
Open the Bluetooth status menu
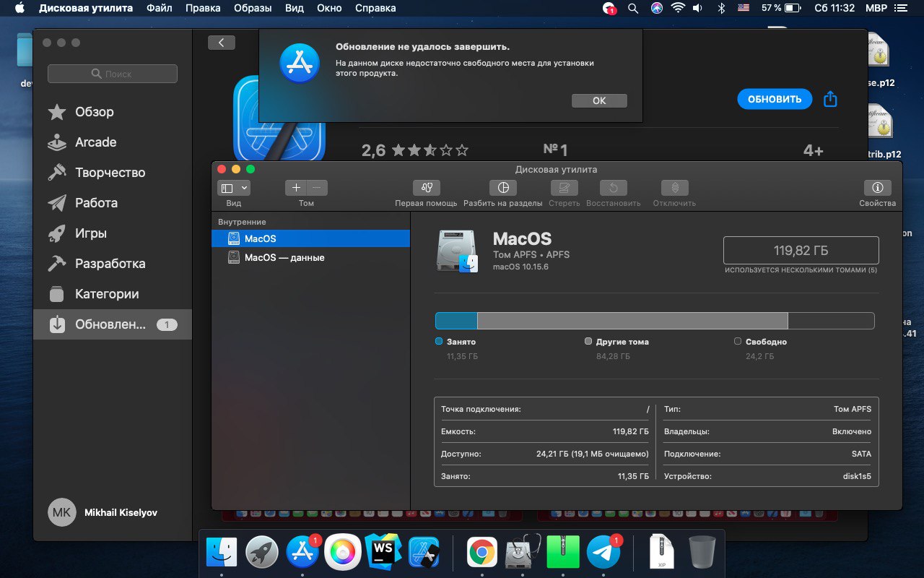(720, 8)
